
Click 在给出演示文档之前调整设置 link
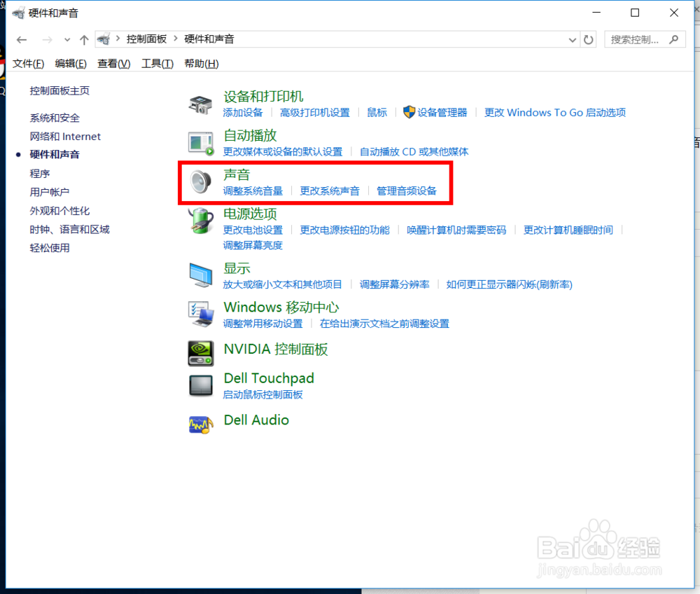tap(384, 324)
